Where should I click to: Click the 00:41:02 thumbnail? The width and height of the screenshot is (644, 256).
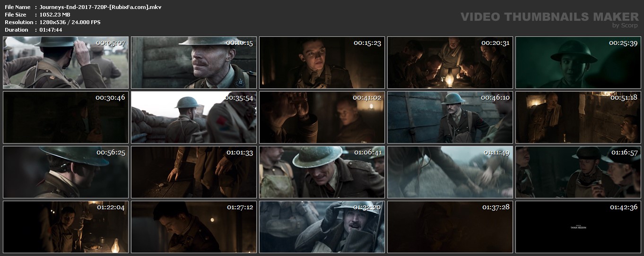pos(322,118)
